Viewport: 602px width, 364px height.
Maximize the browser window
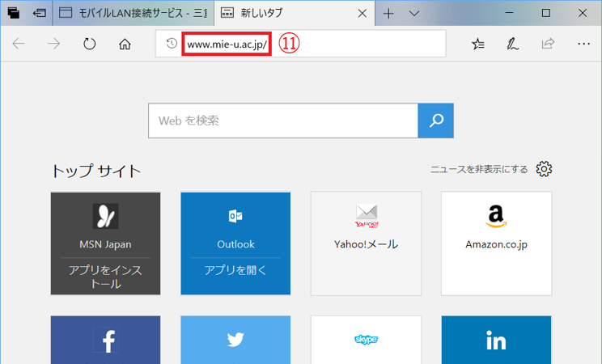tap(545, 13)
